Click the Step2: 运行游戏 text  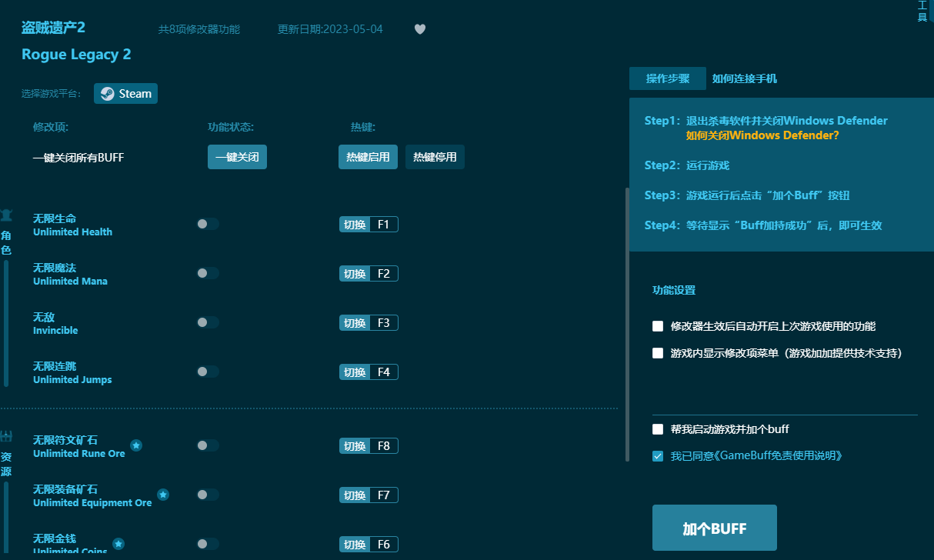pyautogui.click(x=687, y=165)
